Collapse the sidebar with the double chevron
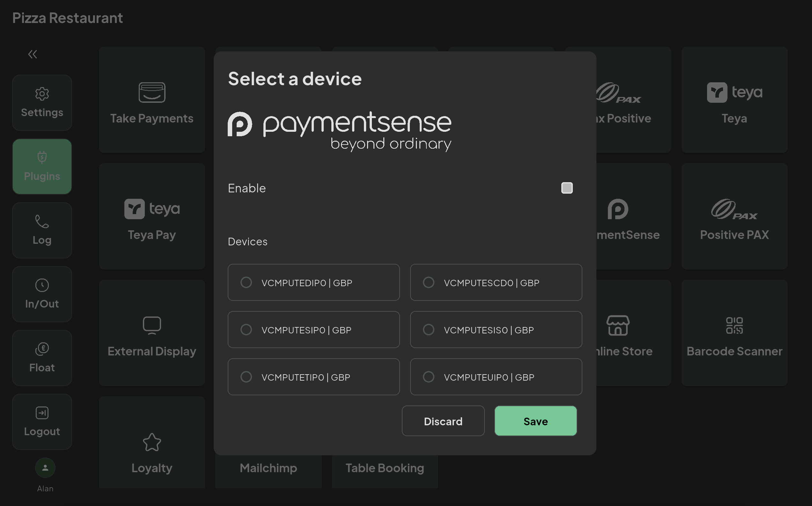 pos(33,54)
